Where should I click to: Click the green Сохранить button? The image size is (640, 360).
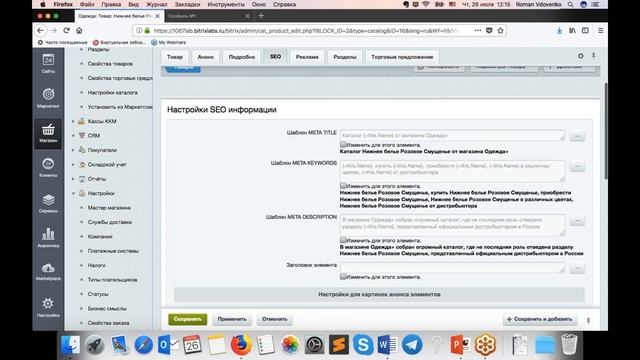pos(188,319)
